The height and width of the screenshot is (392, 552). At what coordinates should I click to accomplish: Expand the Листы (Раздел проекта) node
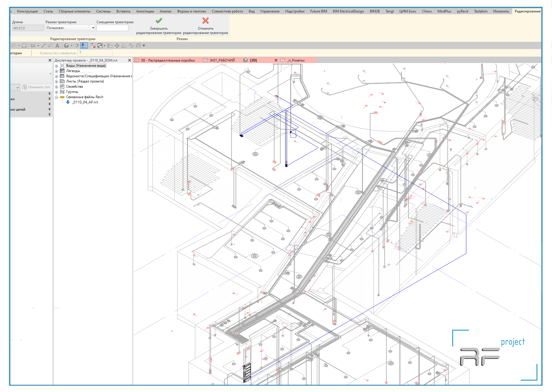[x=57, y=82]
